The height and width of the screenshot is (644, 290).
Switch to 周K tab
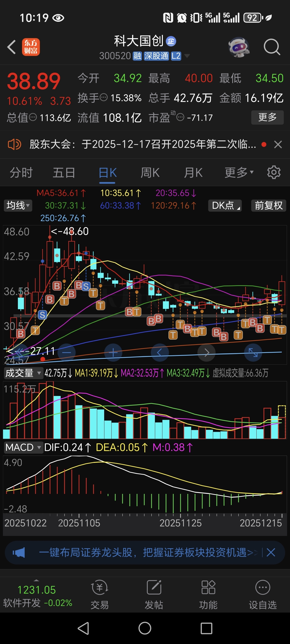pyautogui.click(x=150, y=173)
